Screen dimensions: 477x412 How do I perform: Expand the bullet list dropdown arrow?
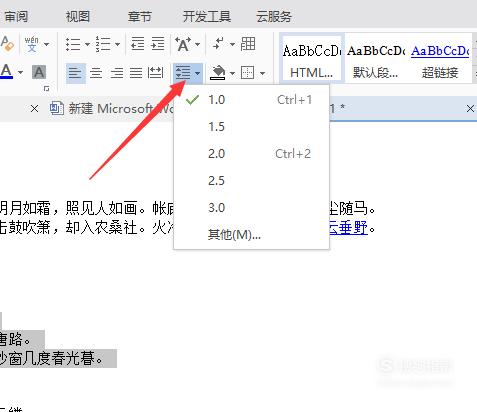tap(87, 44)
